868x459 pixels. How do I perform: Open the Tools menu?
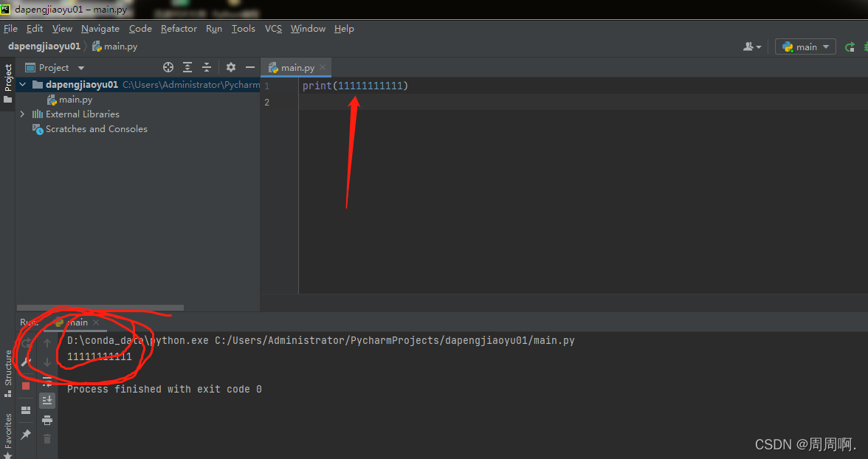[x=243, y=29]
